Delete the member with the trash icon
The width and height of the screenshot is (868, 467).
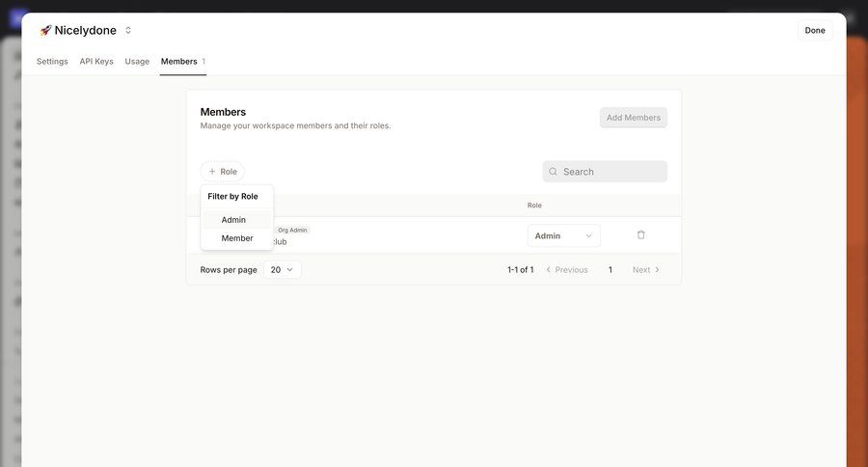pos(641,234)
